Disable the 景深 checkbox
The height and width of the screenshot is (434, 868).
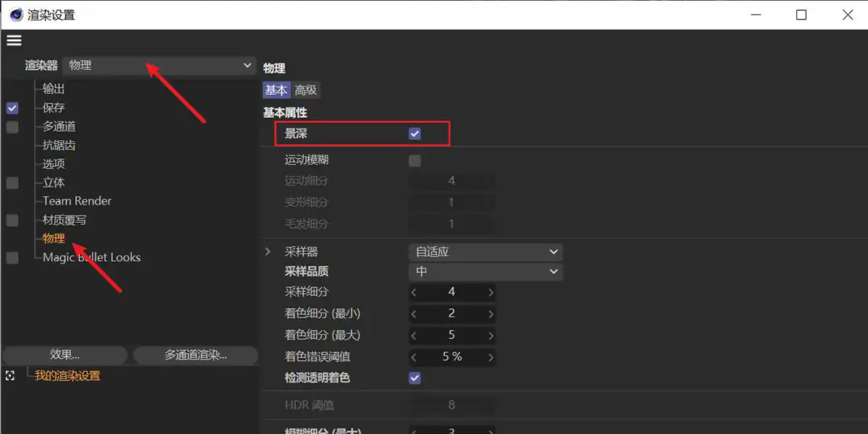tap(414, 134)
